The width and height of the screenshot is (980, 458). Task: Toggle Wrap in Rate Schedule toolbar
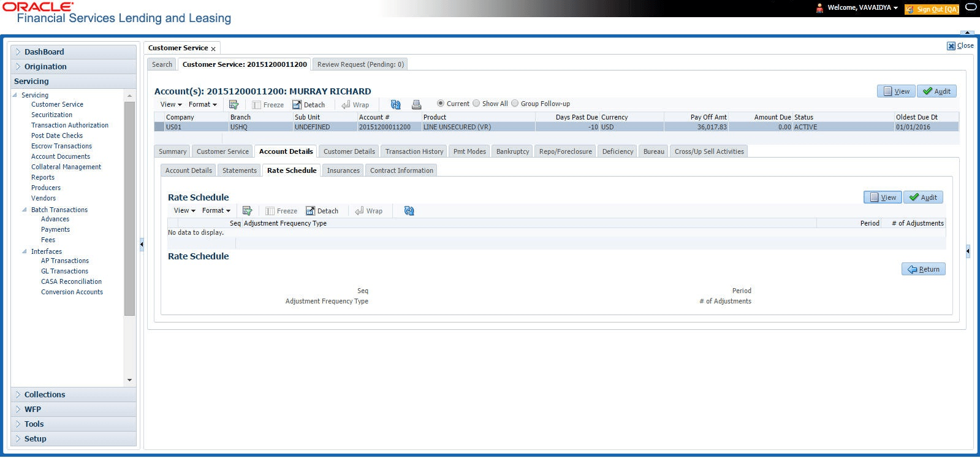(x=369, y=211)
